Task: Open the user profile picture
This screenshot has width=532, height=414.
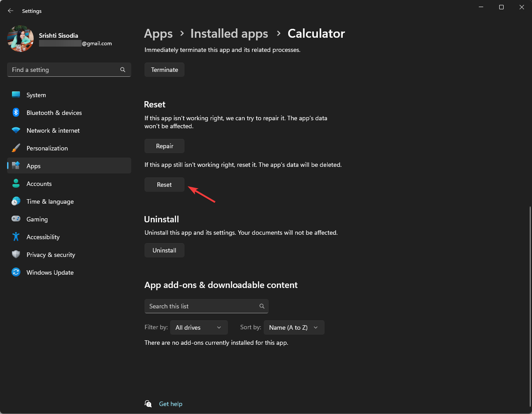Action: (20, 39)
